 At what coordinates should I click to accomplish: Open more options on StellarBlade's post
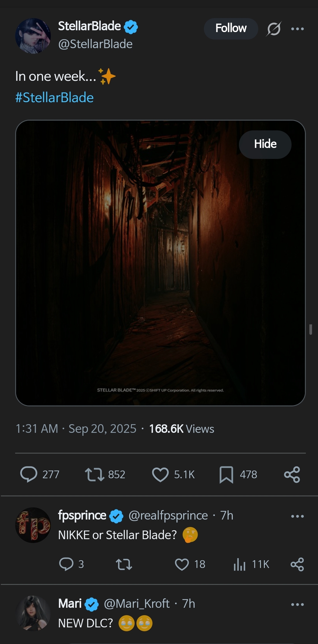tap(297, 29)
